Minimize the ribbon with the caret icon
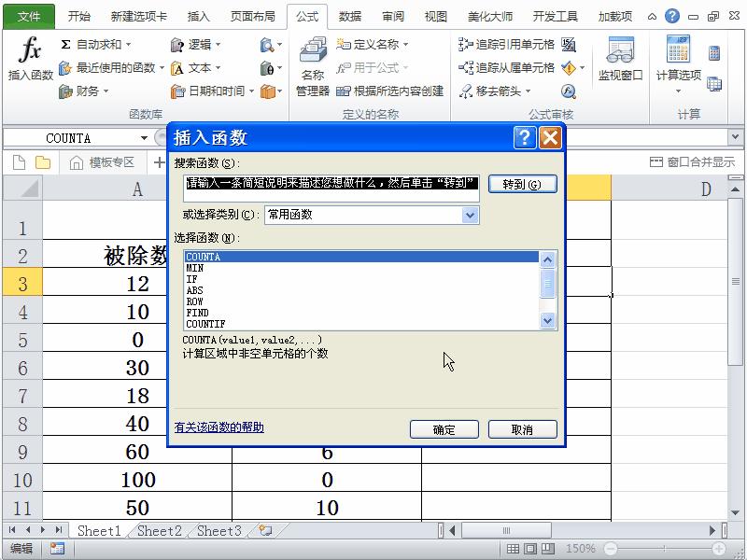The width and height of the screenshot is (747, 560). pyautogui.click(x=652, y=17)
